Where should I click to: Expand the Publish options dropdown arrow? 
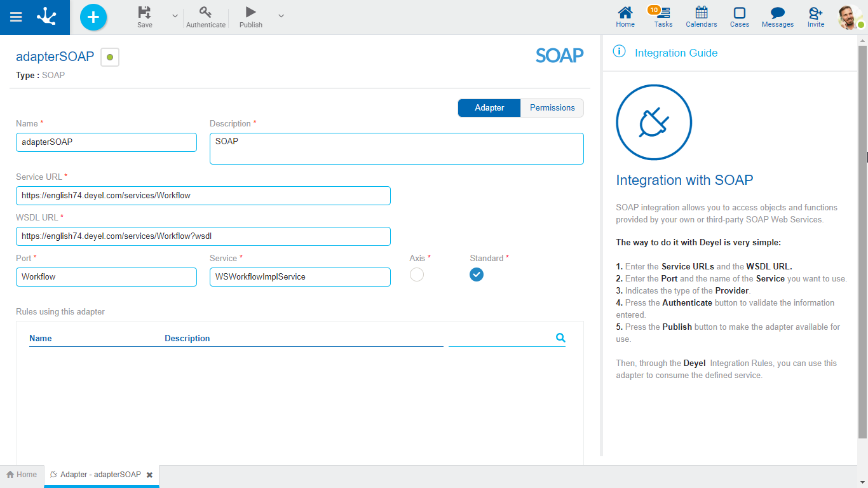281,16
